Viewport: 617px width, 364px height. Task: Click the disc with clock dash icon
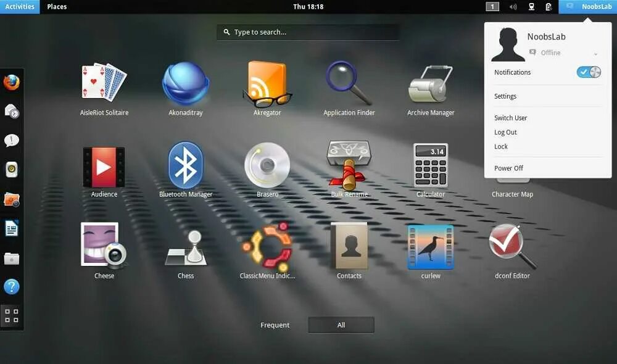pyautogui.click(x=11, y=112)
